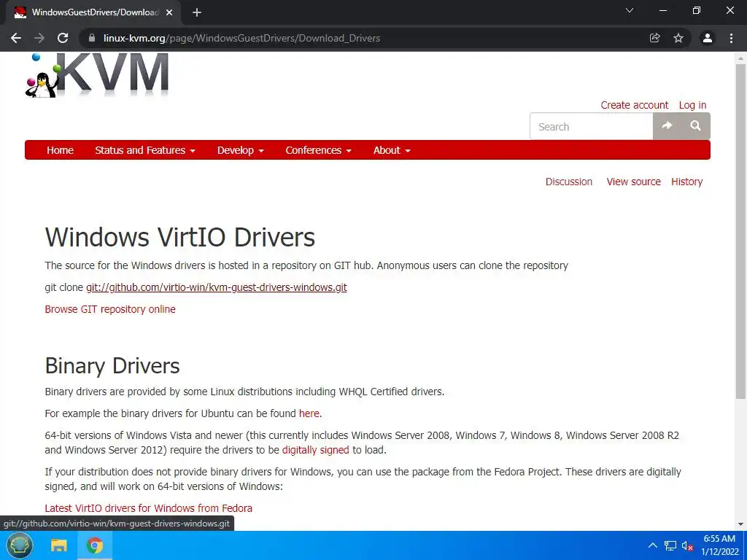The image size is (747, 560).
Task: Click the network tray icon
Action: click(x=670, y=545)
